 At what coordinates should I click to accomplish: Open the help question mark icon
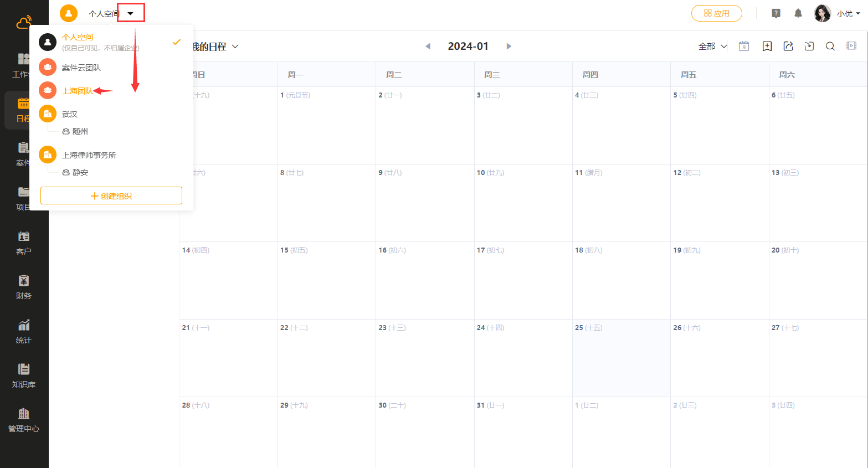tap(776, 13)
